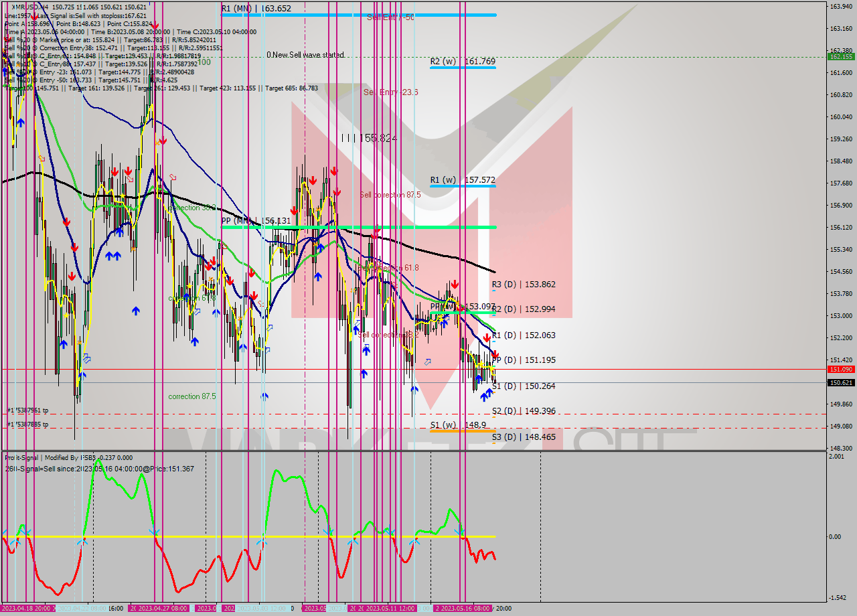
Task: Select the '#1 5367961 tp' order line label
Action: [27, 410]
